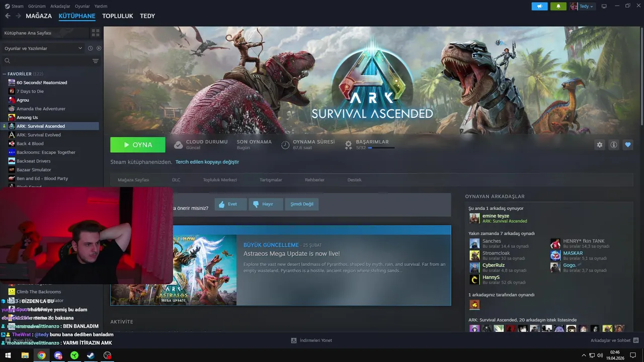Click the green OYNA play button
Viewport: 644px width, 362px height.
pos(138,145)
